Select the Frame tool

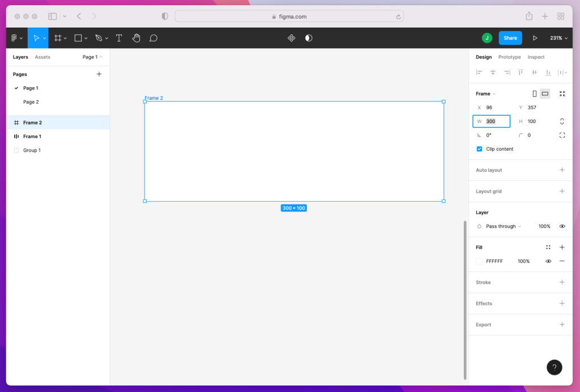[x=58, y=38]
